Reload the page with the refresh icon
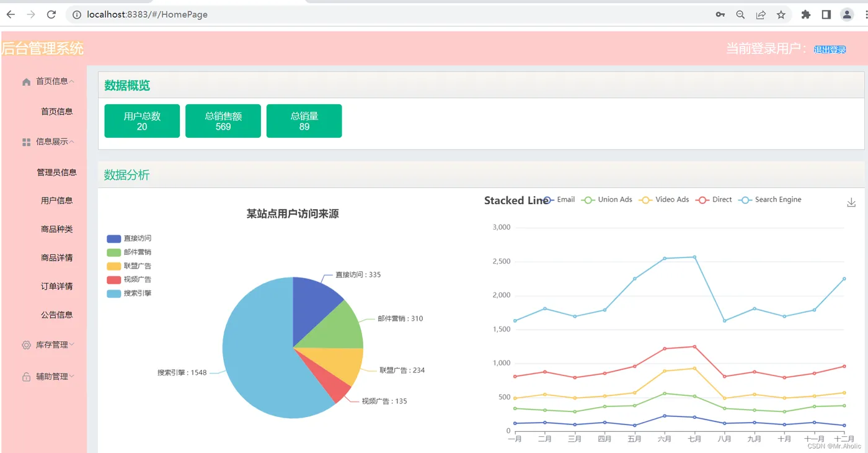Viewport: 868px width, 453px height. click(x=51, y=14)
